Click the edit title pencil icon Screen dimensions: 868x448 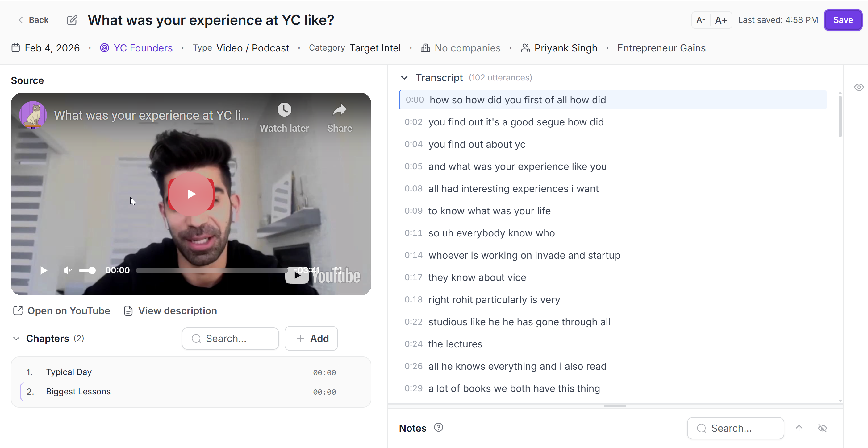click(x=72, y=20)
